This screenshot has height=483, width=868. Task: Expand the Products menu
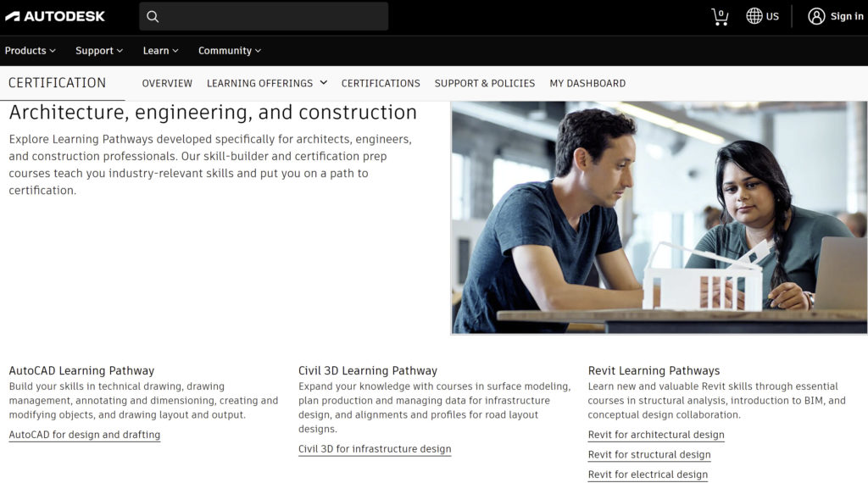point(30,50)
